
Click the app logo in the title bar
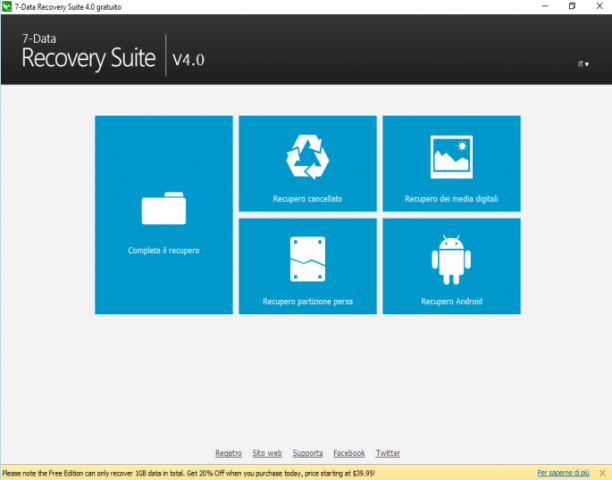[x=7, y=7]
